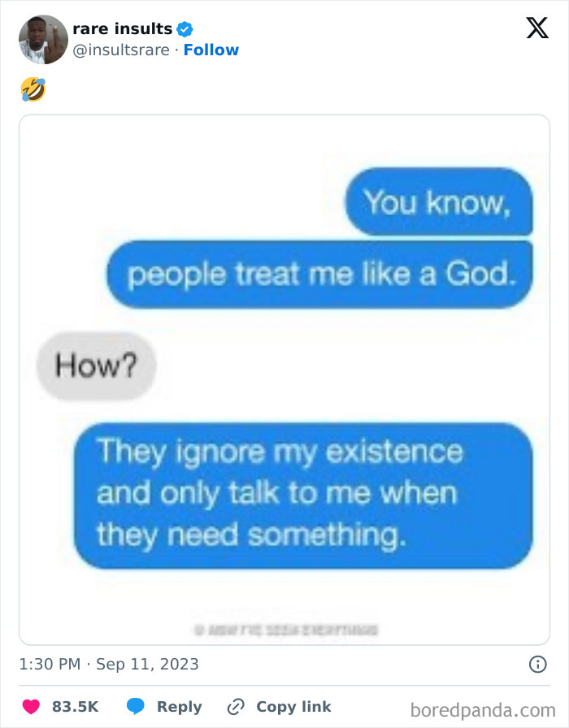Screen dimensions: 569x728
Task: Click the boredpanda.com watermark
Action: [x=483, y=710]
